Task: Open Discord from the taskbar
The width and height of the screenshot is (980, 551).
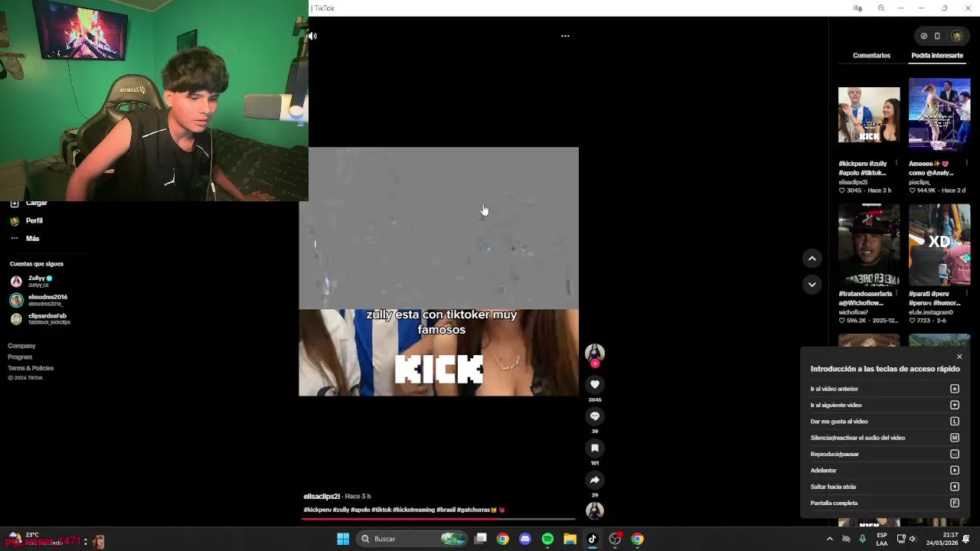Action: (525, 539)
